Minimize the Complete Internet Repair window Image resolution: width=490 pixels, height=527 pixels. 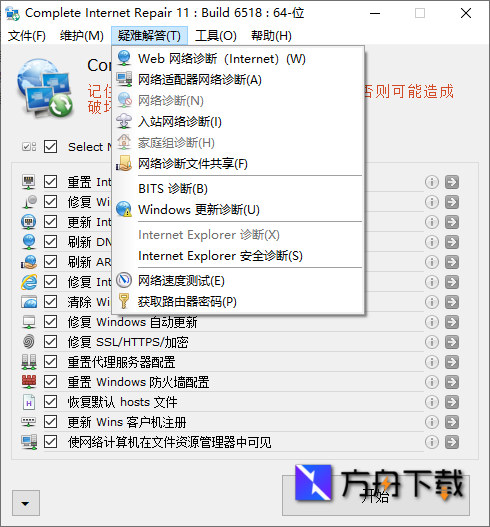375,13
